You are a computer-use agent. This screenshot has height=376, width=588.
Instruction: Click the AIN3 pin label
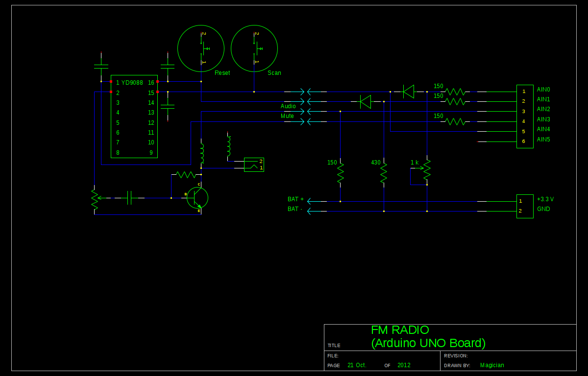pos(543,119)
